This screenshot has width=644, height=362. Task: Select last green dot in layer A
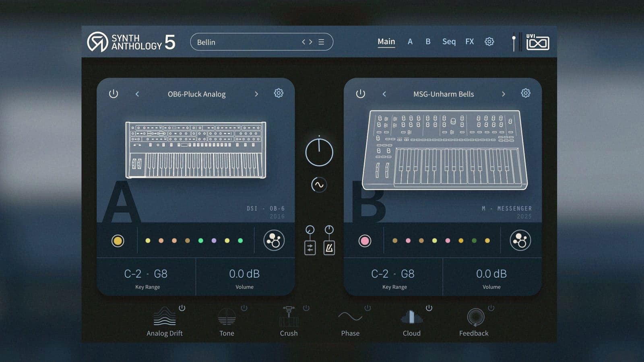tap(240, 241)
